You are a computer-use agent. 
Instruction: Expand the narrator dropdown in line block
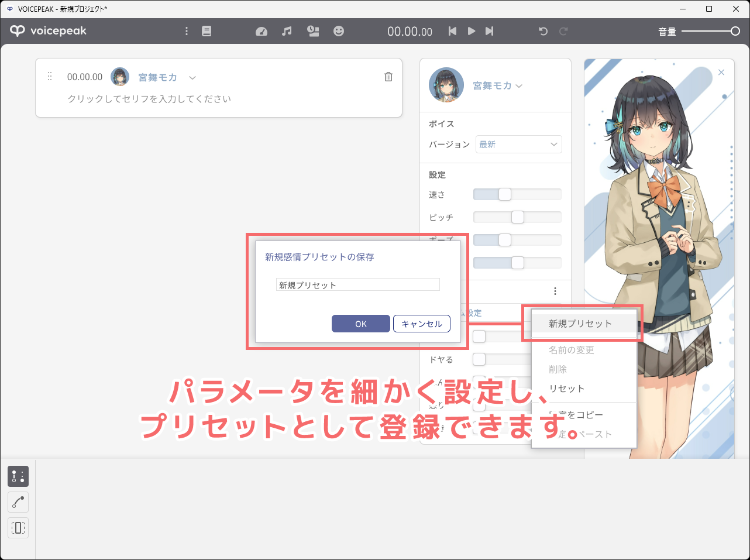[192, 77]
